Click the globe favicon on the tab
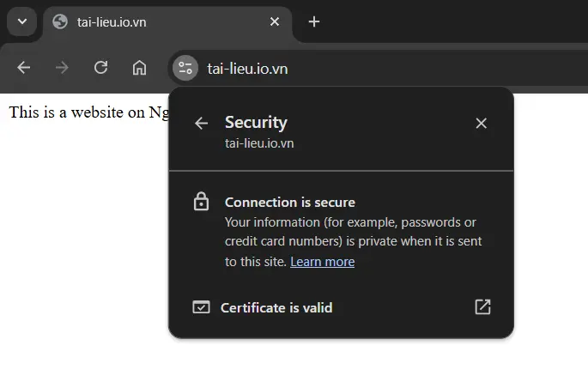Image resolution: width=588 pixels, height=382 pixels. [x=60, y=22]
